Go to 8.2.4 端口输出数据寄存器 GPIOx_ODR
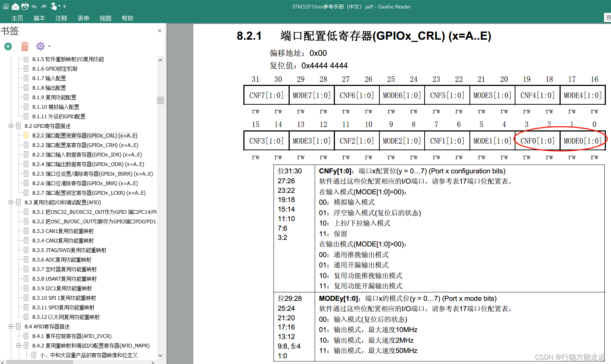 tap(88, 164)
